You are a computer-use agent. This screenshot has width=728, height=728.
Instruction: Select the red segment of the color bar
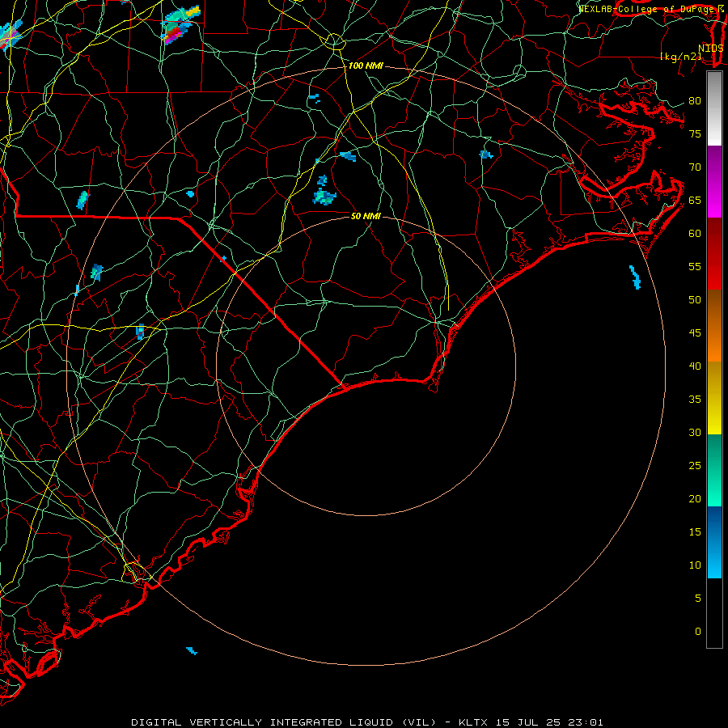(714, 253)
